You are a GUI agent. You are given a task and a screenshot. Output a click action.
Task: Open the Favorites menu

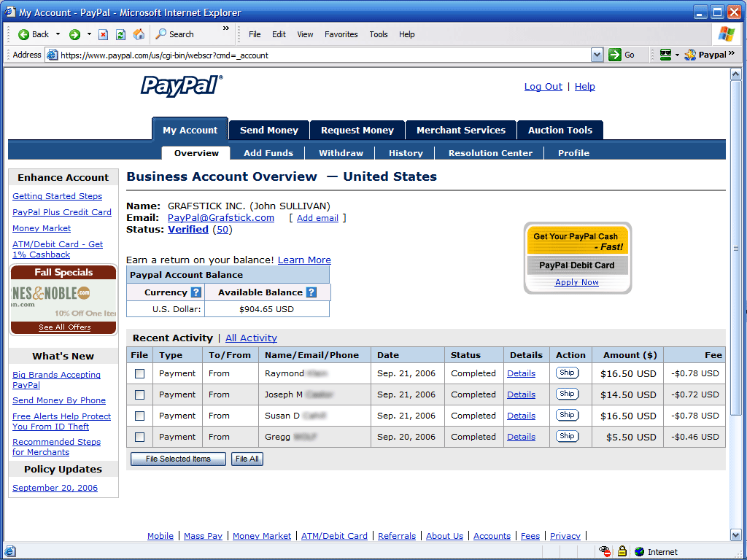341,34
